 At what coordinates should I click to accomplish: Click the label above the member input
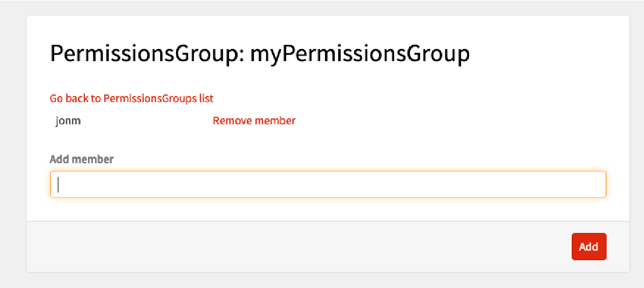(x=81, y=159)
